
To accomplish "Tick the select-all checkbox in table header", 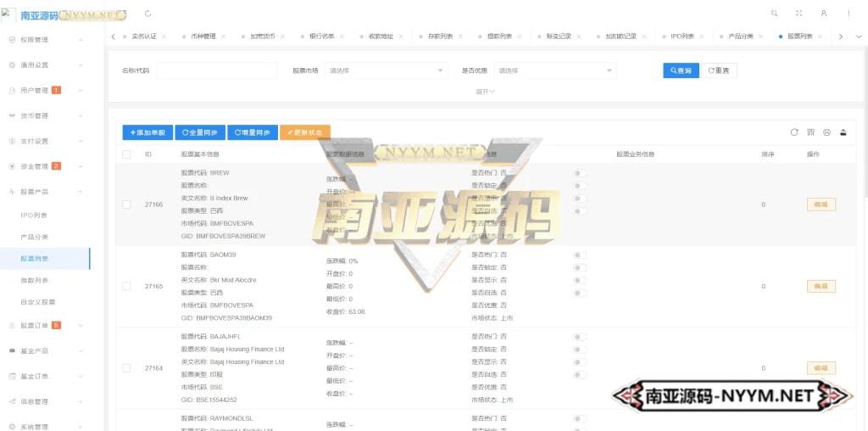I will click(126, 154).
